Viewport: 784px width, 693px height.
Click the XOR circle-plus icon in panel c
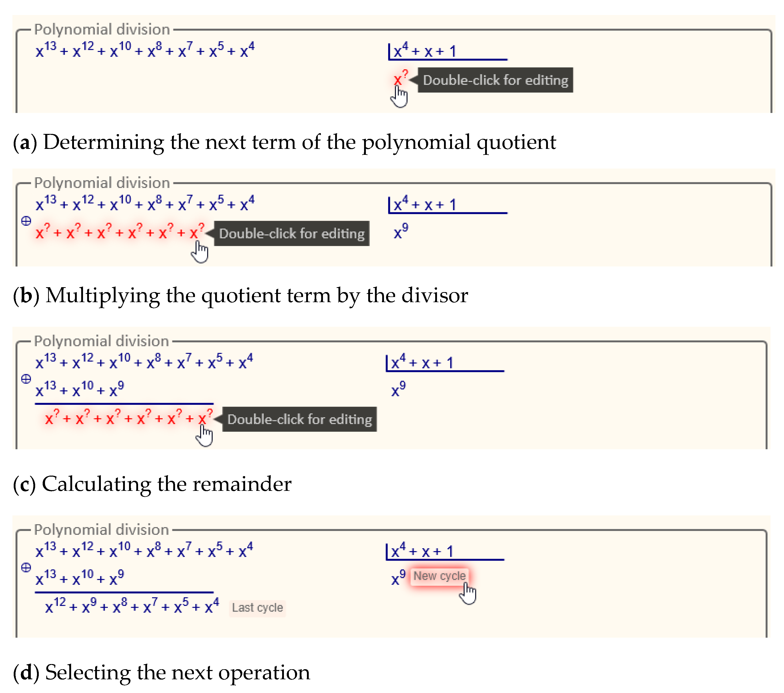[26, 379]
